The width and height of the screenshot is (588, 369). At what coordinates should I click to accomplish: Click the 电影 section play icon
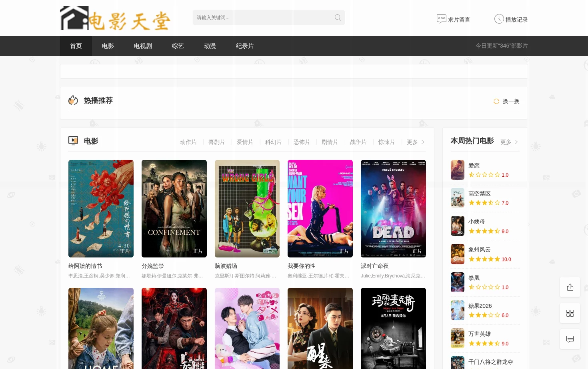[x=73, y=141]
